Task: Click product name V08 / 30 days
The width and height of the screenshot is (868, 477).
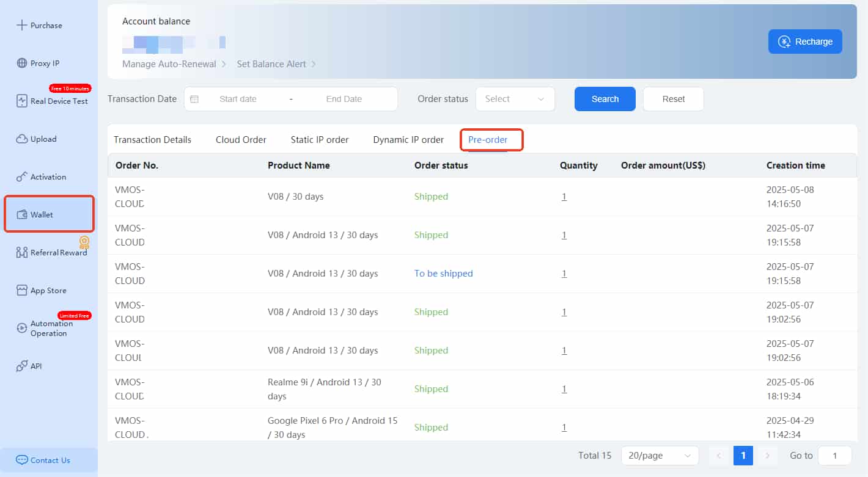Action: [296, 197]
